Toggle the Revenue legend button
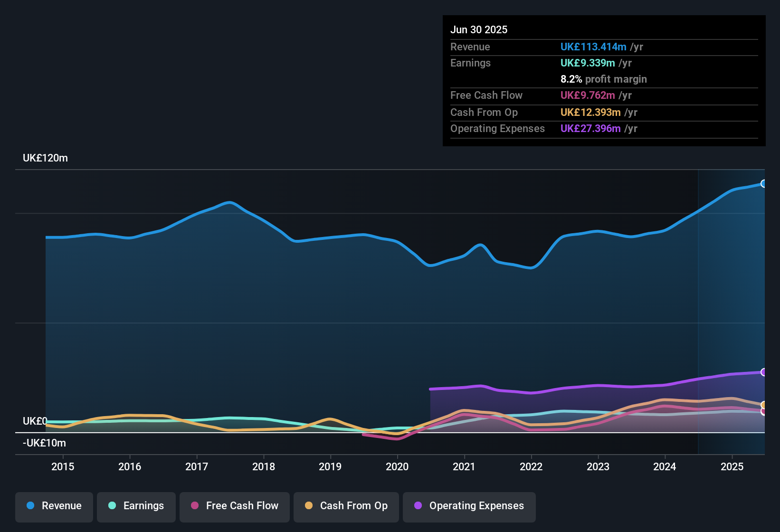780x532 pixels. point(54,506)
